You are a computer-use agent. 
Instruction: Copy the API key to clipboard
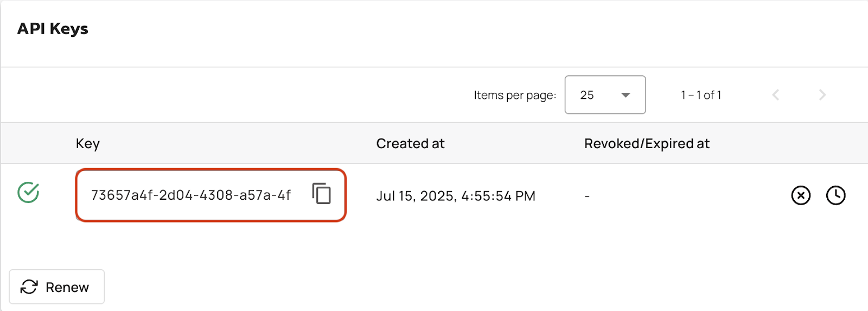(322, 193)
